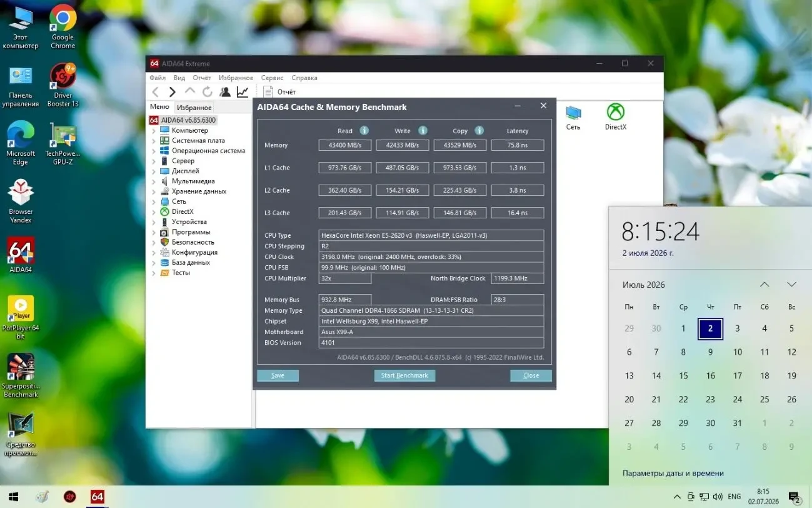
Task: Expand the Сервер tree node
Action: point(154,161)
